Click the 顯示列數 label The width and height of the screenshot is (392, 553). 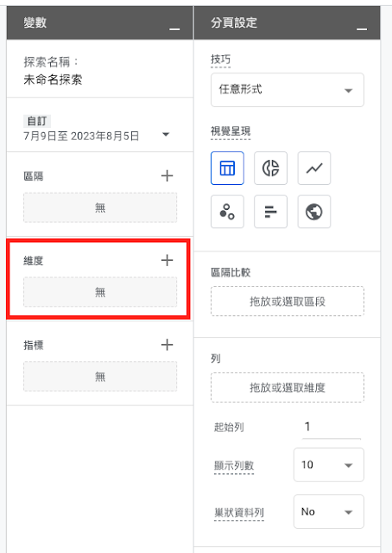click(234, 465)
